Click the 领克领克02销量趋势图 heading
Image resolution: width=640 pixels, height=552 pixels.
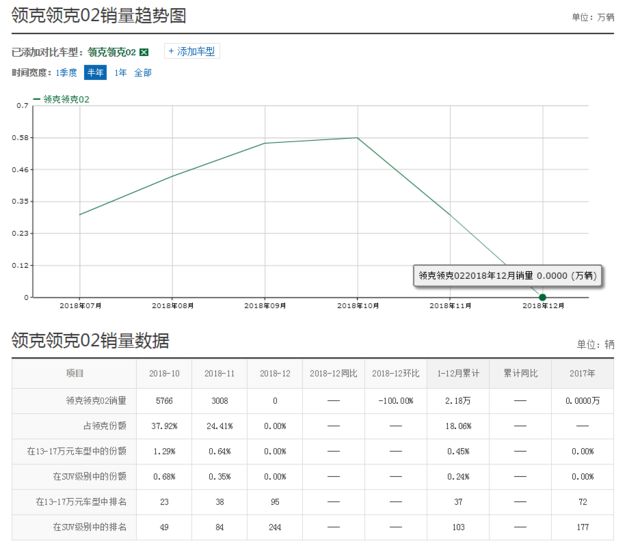[x=99, y=16]
